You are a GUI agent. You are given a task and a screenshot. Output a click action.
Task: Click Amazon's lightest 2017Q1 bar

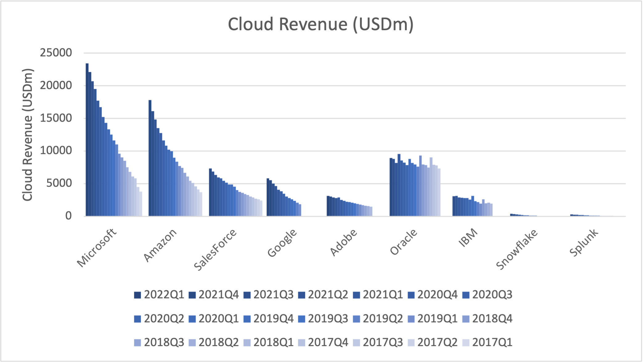(201, 204)
